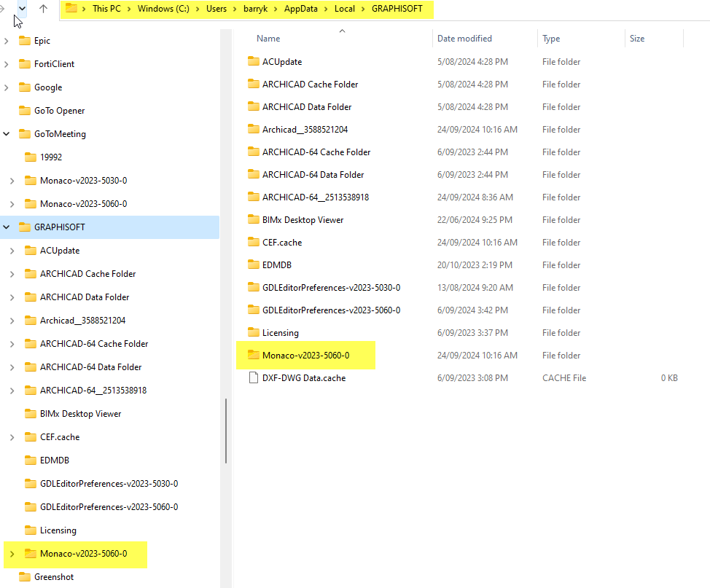Viewport: 710px width, 588px height.
Task: Click date '13/08/2024 9:20 AM' cell
Action: (475, 288)
